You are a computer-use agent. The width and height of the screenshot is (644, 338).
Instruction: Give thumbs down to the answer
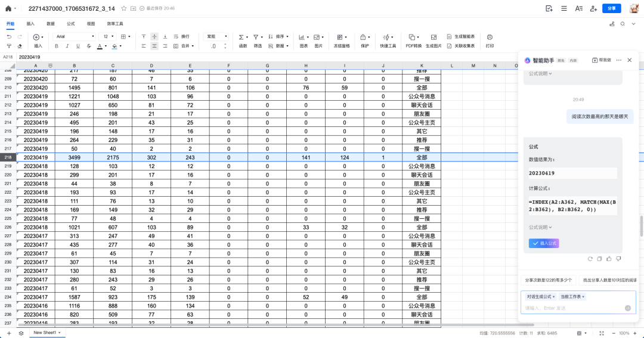[x=618, y=259]
